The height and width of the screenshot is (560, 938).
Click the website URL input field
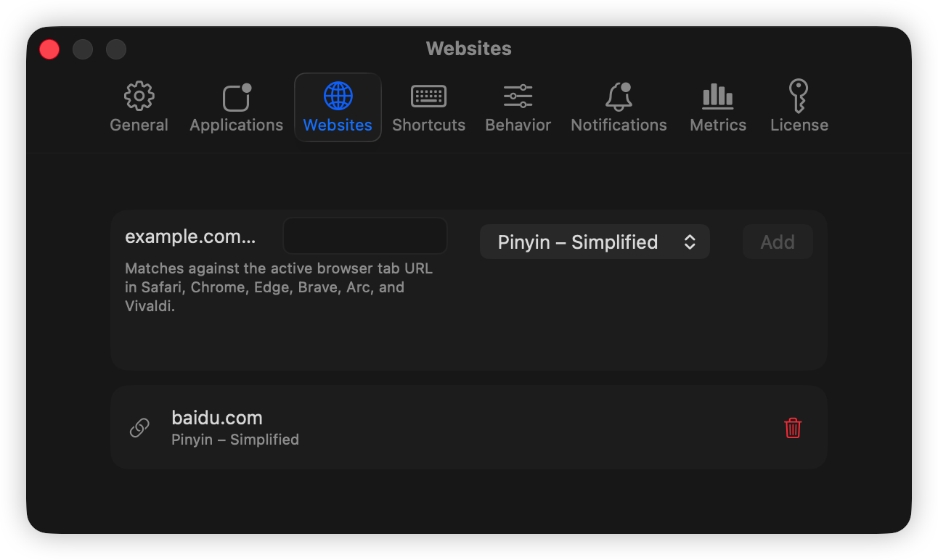[x=365, y=236]
